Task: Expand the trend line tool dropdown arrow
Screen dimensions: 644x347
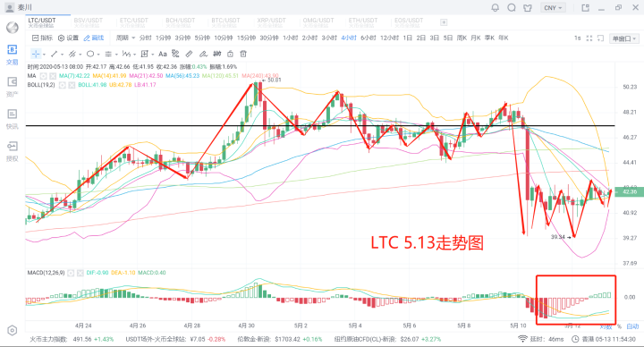Action: point(62,55)
